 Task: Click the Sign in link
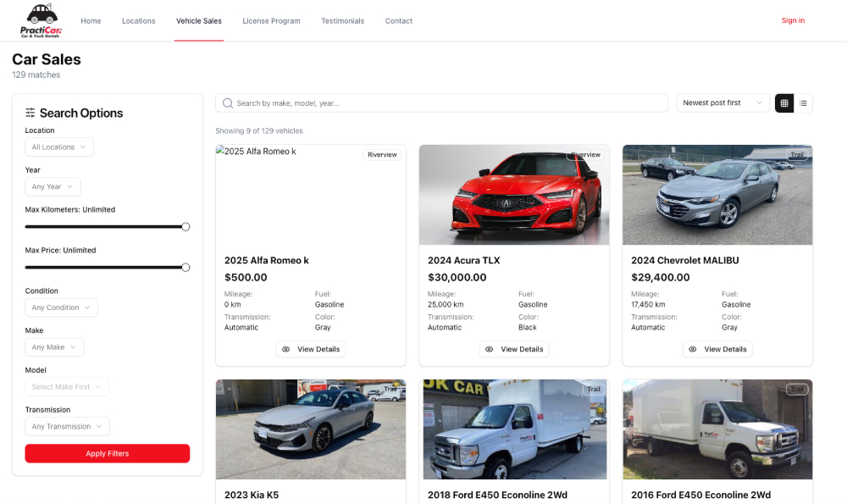click(793, 20)
